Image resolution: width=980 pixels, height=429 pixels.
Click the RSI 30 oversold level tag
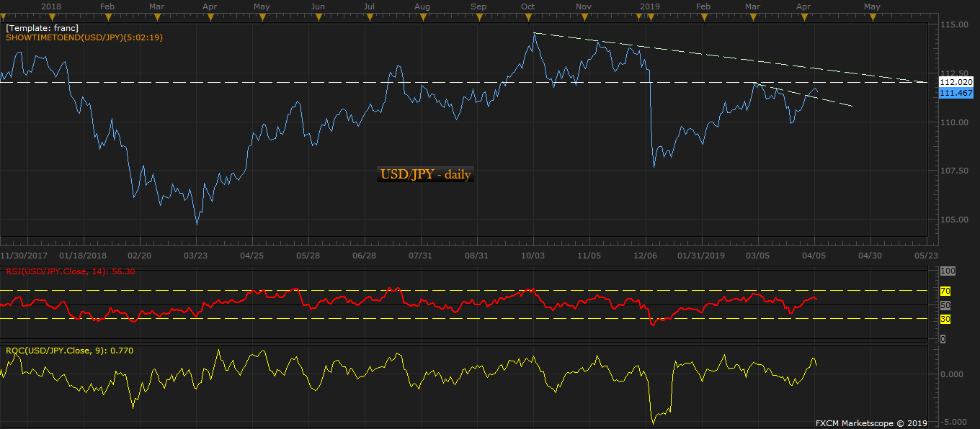(x=945, y=318)
